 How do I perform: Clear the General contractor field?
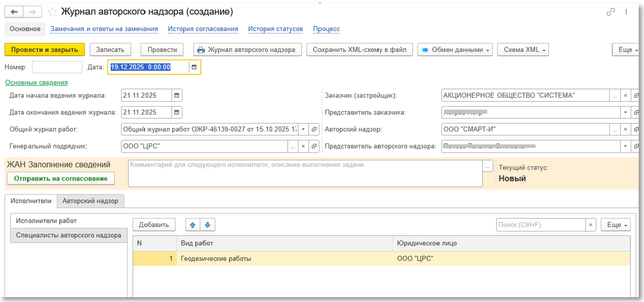coord(303,146)
